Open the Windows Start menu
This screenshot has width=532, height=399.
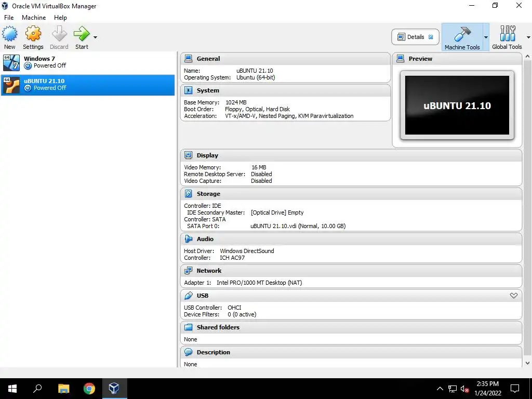12,389
